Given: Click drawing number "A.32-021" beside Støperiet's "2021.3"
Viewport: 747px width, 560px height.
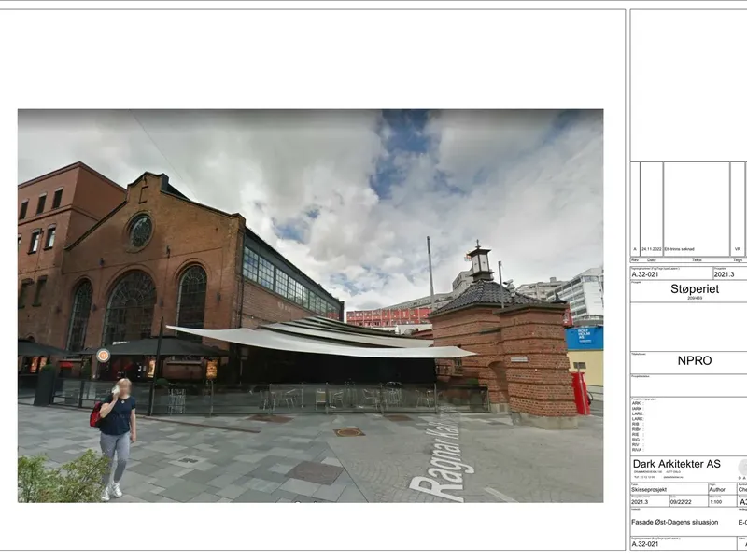Looking at the screenshot, I should pos(645,274).
